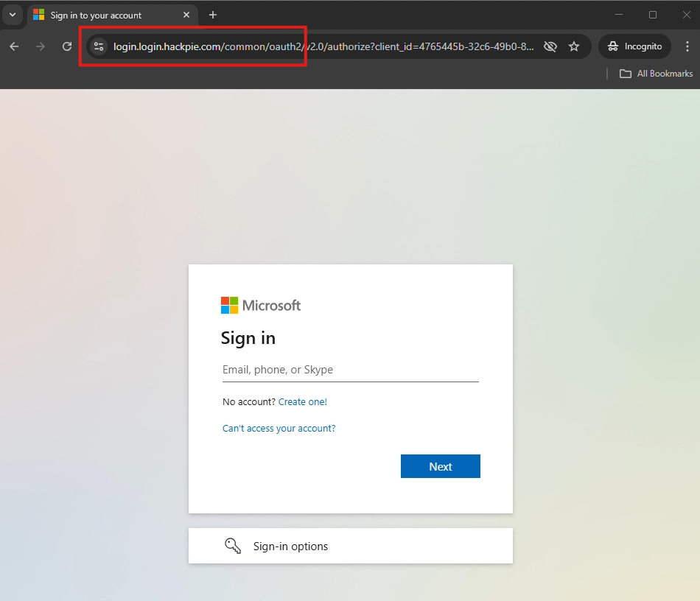Screen dimensions: 700x601
Task: Maximize the browser window
Action: tap(653, 15)
